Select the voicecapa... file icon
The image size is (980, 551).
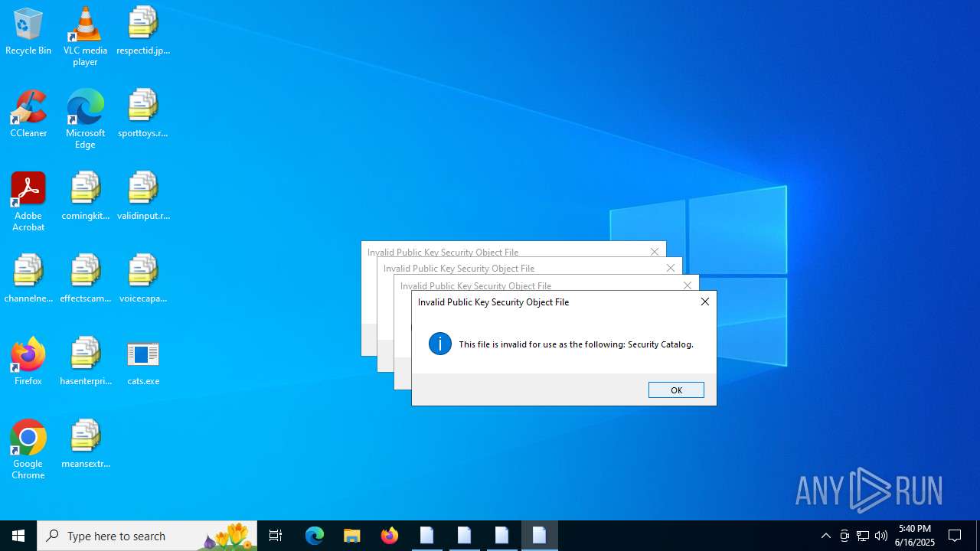click(x=143, y=280)
